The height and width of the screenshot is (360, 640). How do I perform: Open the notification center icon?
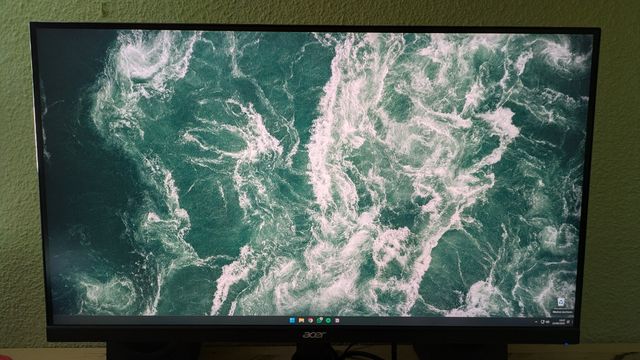568,322
